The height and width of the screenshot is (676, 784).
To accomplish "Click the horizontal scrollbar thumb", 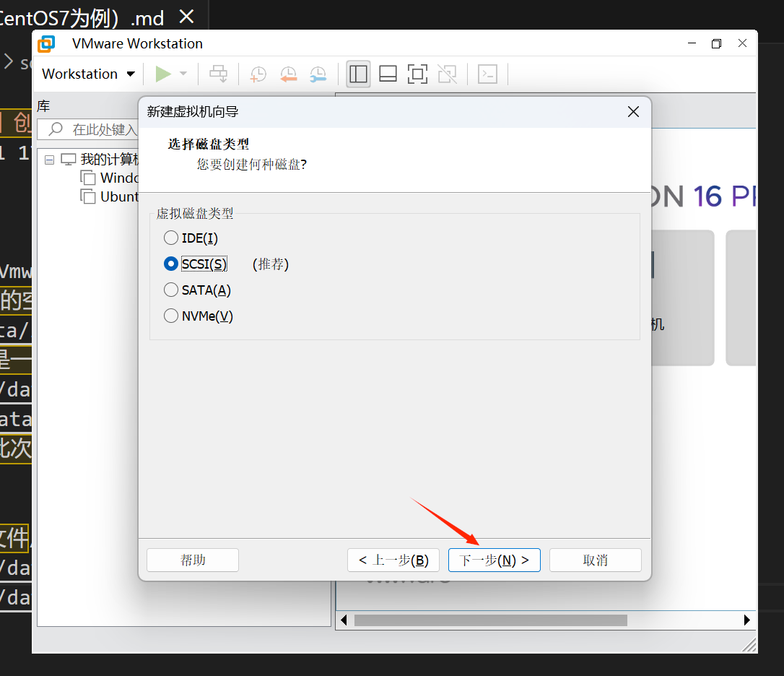I will (x=490, y=620).
